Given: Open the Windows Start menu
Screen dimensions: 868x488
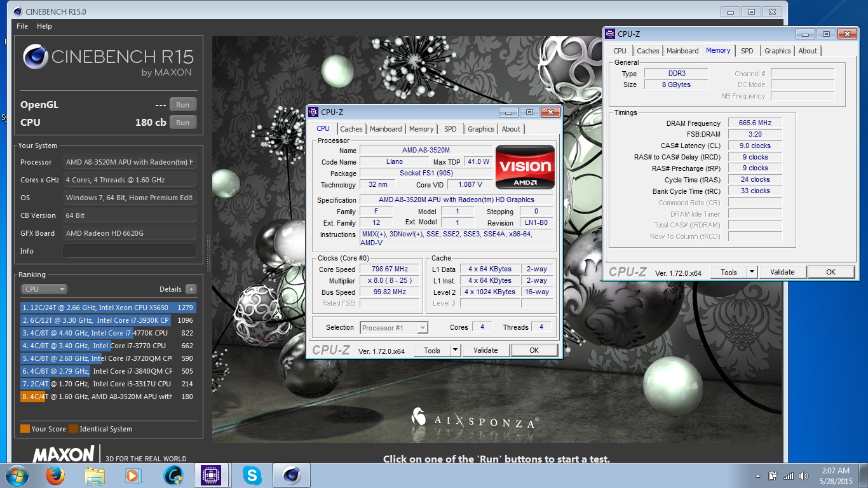Looking at the screenshot, I should click(x=16, y=475).
